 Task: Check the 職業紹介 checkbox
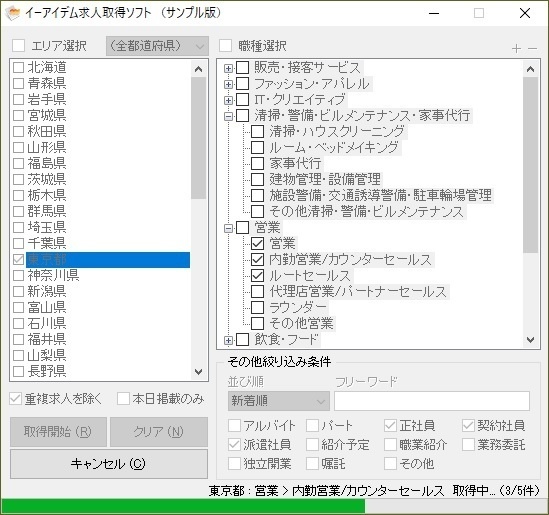[390, 445]
